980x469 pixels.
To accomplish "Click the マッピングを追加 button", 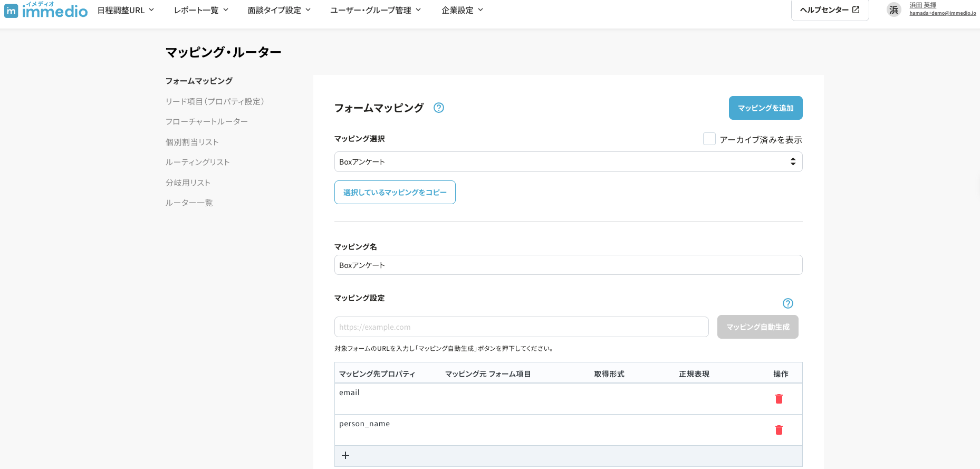I will click(x=765, y=108).
